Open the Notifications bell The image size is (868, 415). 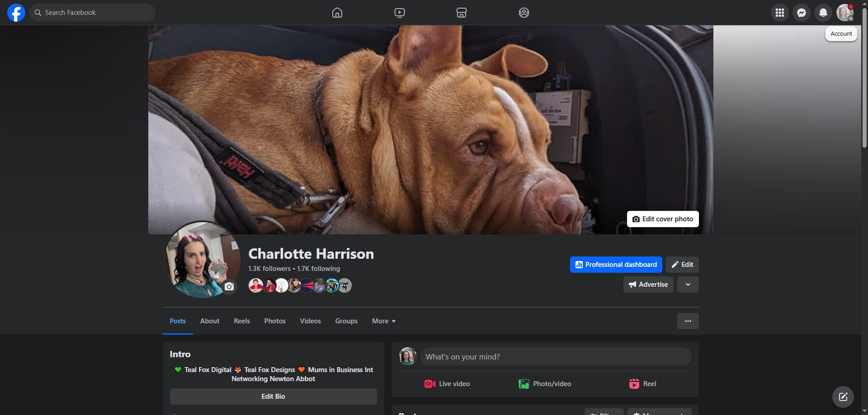823,13
